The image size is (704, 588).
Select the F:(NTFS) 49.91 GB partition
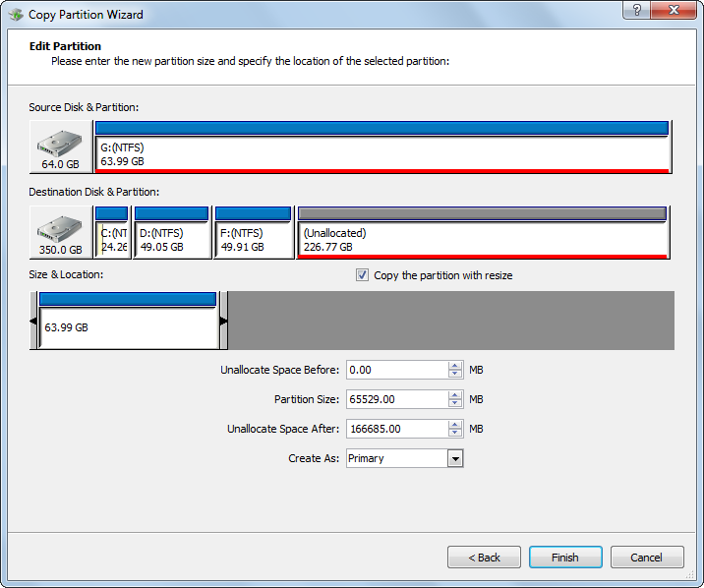click(x=254, y=232)
